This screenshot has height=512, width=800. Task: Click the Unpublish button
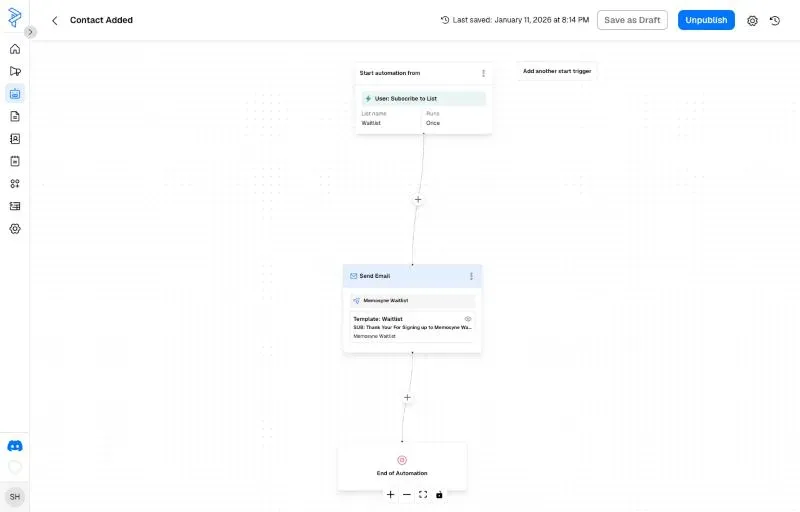pyautogui.click(x=706, y=20)
